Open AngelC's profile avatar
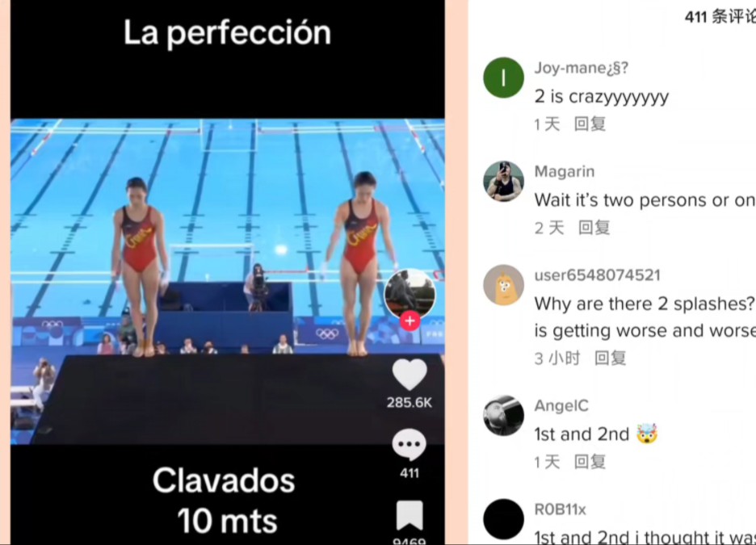The height and width of the screenshot is (545, 756). (x=503, y=415)
